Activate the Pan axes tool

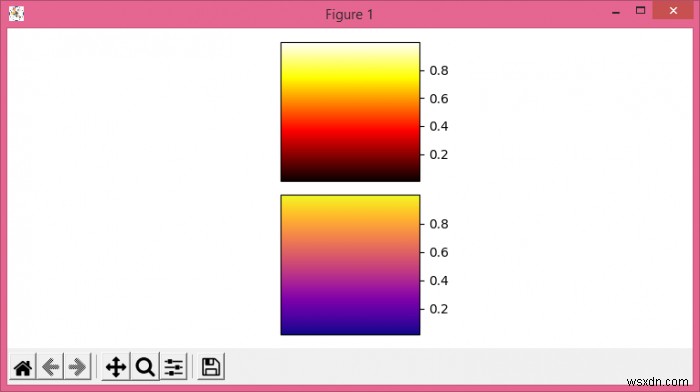(116, 367)
